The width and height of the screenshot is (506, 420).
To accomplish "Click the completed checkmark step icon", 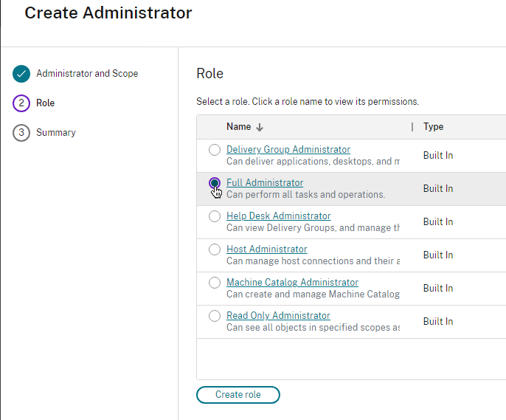I will tap(21, 74).
